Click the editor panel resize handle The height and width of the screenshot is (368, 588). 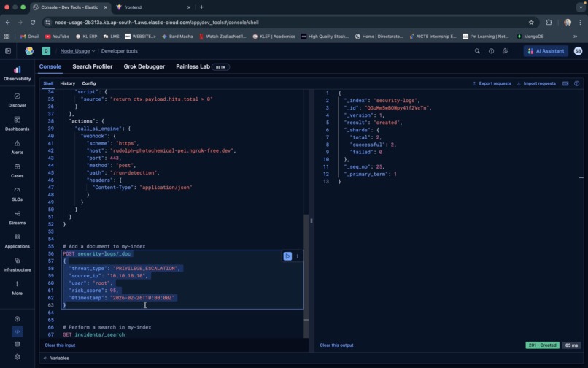click(x=312, y=221)
